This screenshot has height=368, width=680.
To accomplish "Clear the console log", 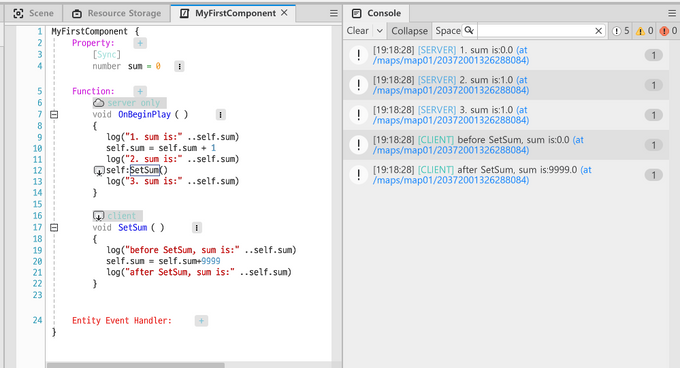I will pyautogui.click(x=357, y=31).
